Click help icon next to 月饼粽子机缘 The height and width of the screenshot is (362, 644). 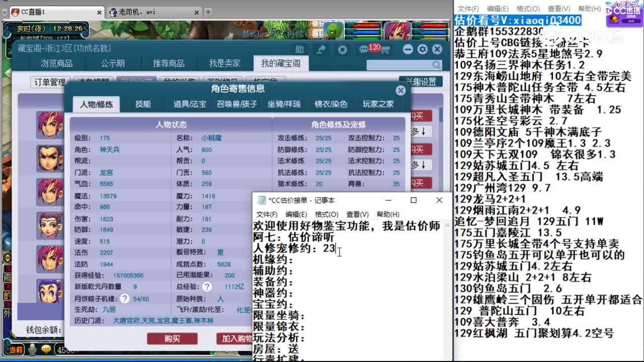coord(125,299)
